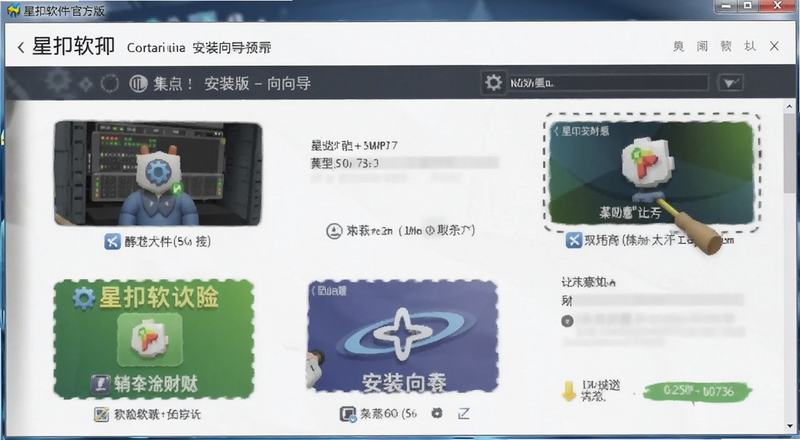Click the grey round bullet icon in the right panel
The height and width of the screenshot is (440, 800).
(x=567, y=321)
